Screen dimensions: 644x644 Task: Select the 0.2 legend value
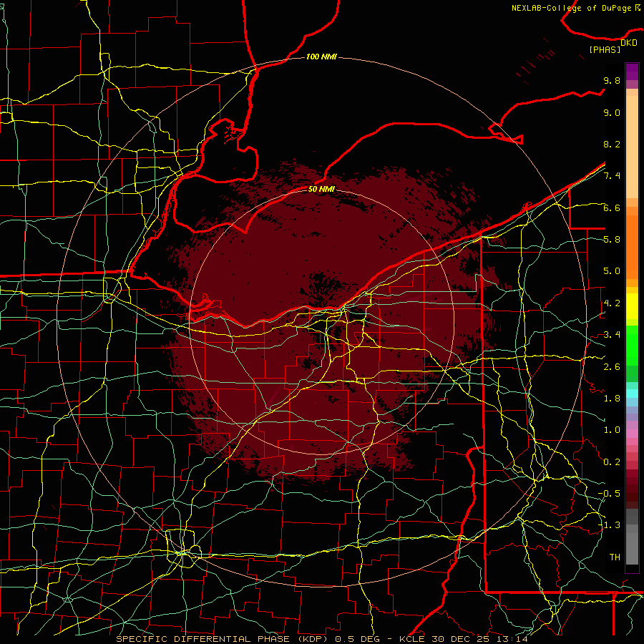(612, 462)
